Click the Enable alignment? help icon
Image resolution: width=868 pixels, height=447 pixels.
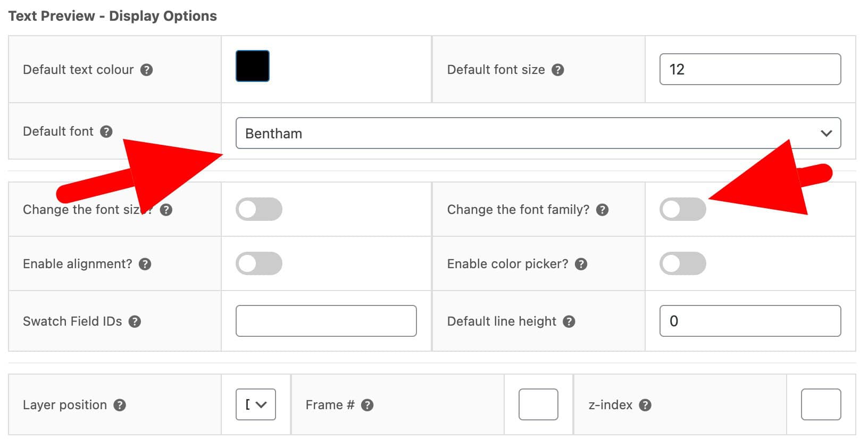[x=147, y=263]
